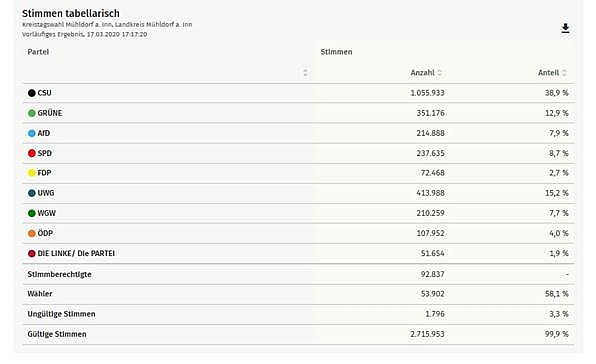Click the black CSU party dot
The image size is (596, 364).
pos(32,93)
